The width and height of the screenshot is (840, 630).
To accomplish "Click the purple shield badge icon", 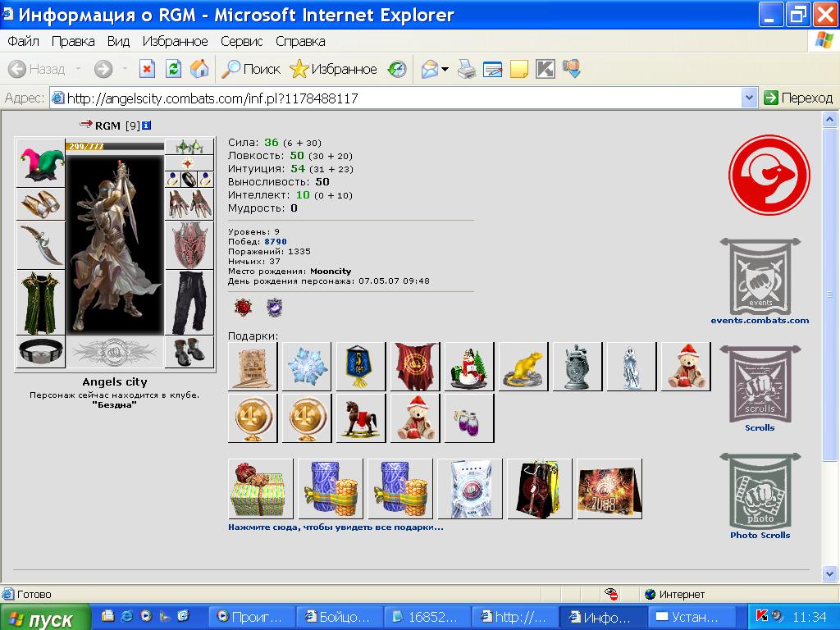I will point(274,308).
